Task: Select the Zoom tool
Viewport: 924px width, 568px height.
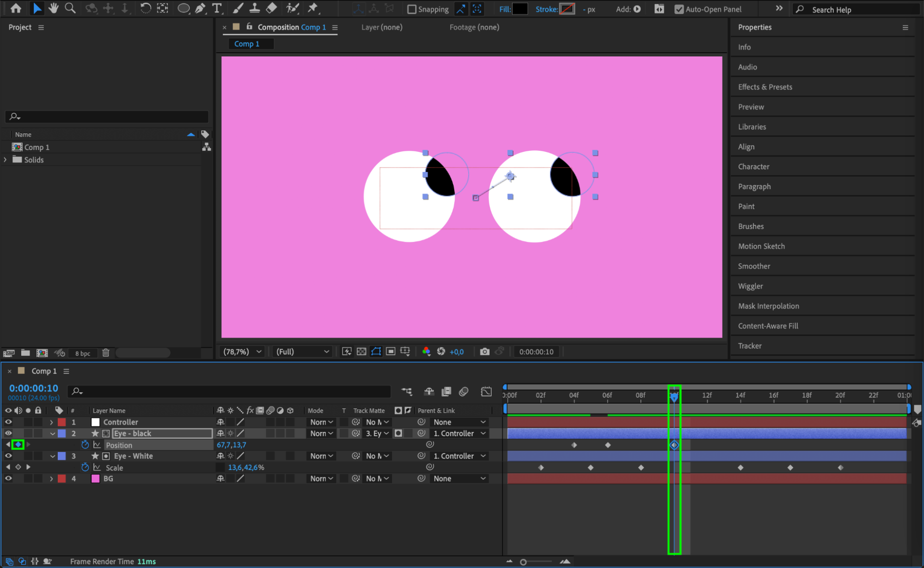Action: coord(70,8)
